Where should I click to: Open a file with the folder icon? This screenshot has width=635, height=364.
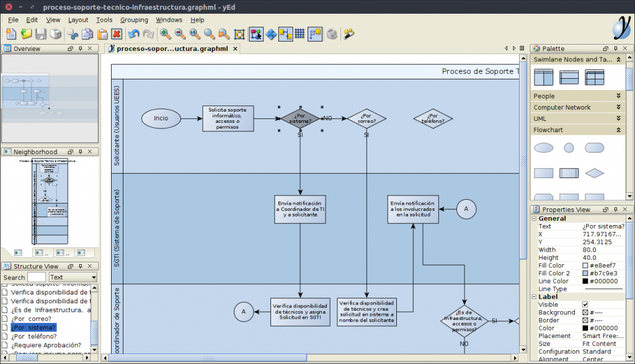[26, 35]
